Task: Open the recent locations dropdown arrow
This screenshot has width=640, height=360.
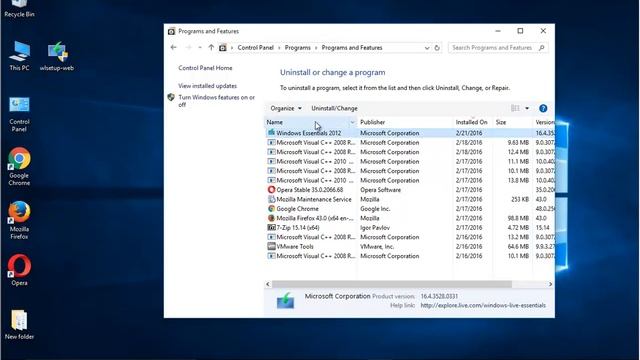Action: click(x=200, y=48)
